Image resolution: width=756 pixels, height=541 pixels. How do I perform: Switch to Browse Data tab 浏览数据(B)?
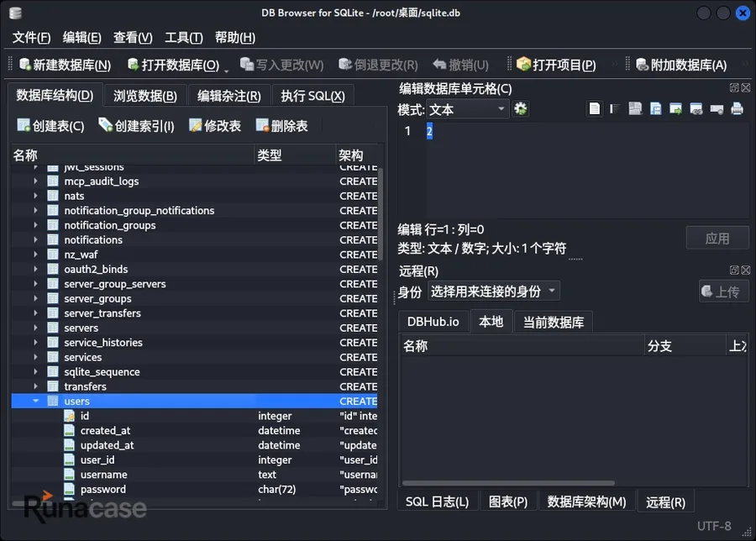point(145,96)
